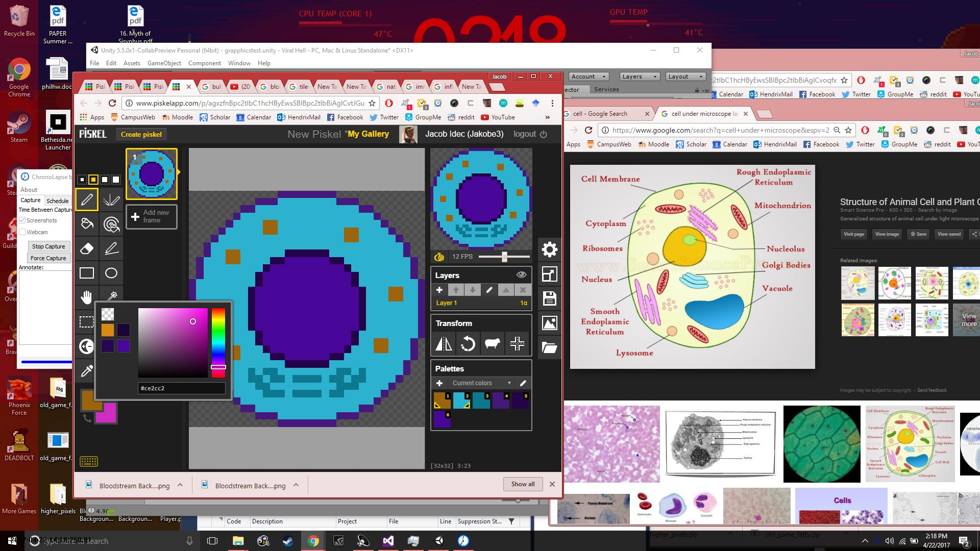Select the Rectangle tool
This screenshot has height=551, width=980.
87,273
